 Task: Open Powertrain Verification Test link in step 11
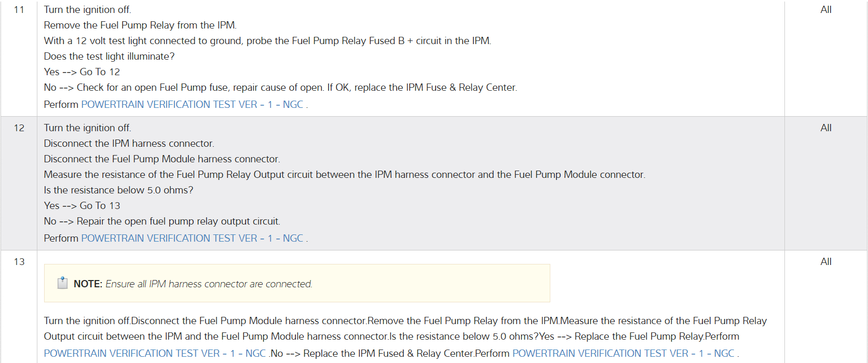[x=192, y=105]
